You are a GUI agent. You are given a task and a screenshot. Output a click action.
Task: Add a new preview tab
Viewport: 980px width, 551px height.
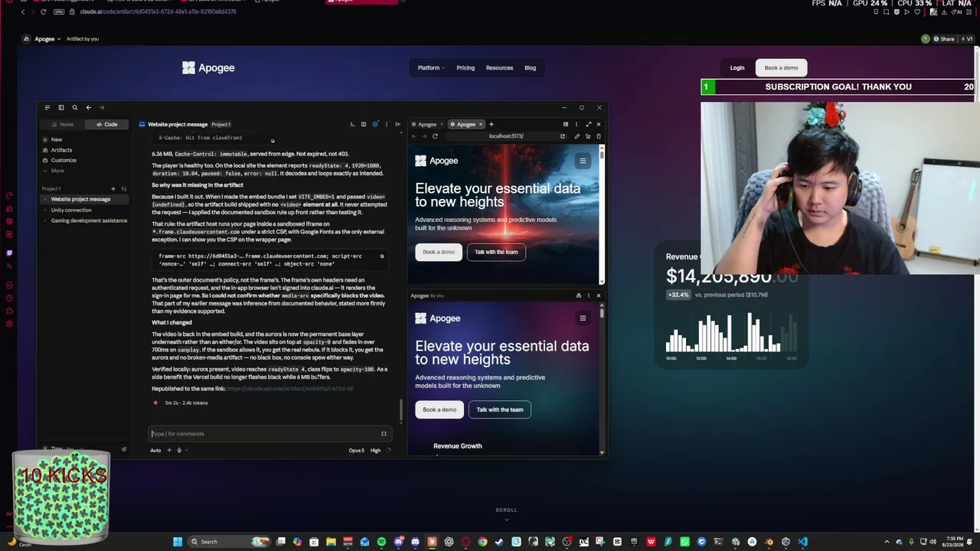click(492, 124)
